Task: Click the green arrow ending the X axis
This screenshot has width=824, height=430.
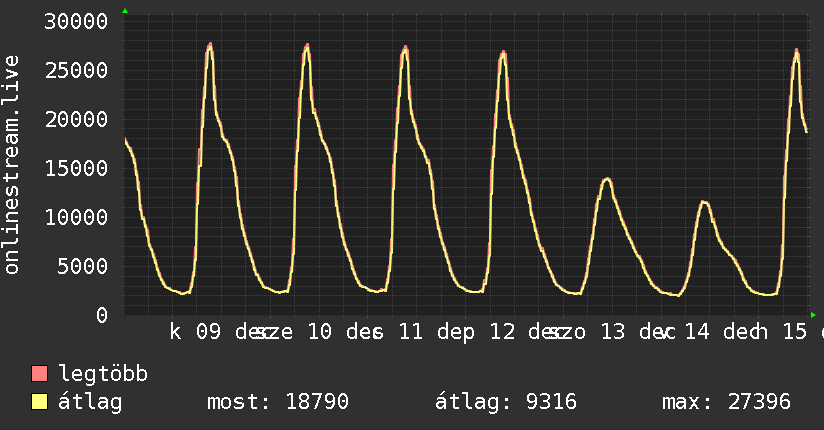Action: (x=813, y=315)
